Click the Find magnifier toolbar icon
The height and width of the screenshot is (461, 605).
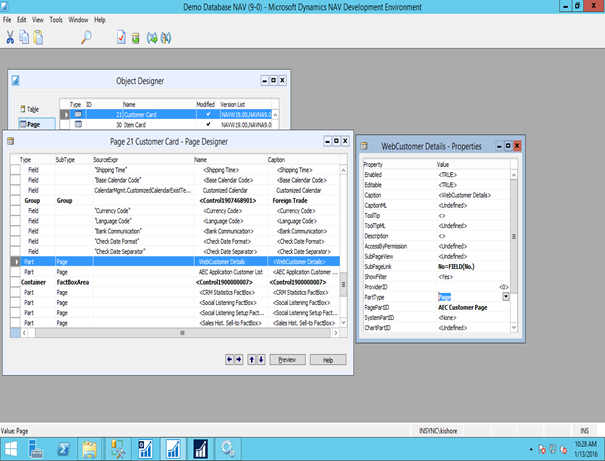(x=86, y=37)
